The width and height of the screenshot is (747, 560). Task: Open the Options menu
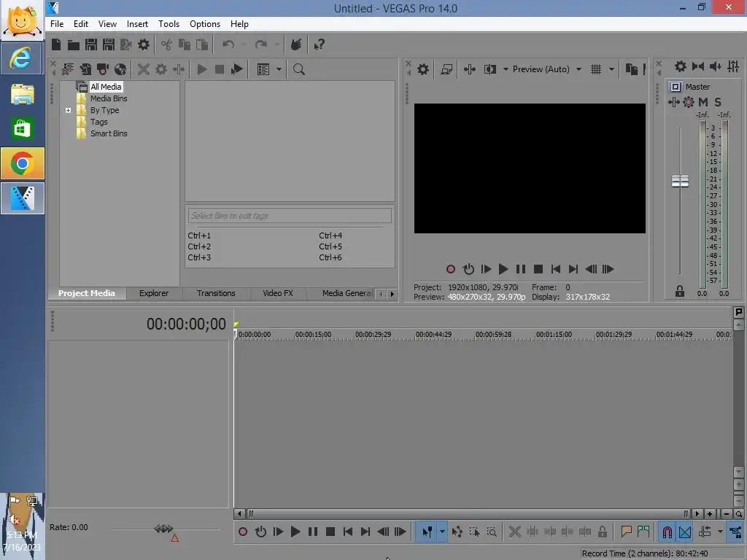205,24
